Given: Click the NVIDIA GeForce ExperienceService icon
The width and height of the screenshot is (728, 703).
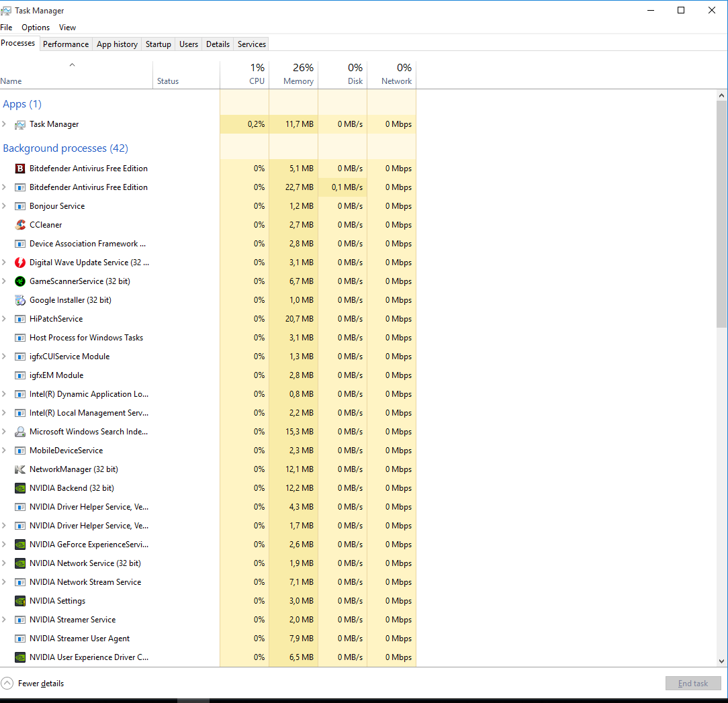Looking at the screenshot, I should 20,545.
